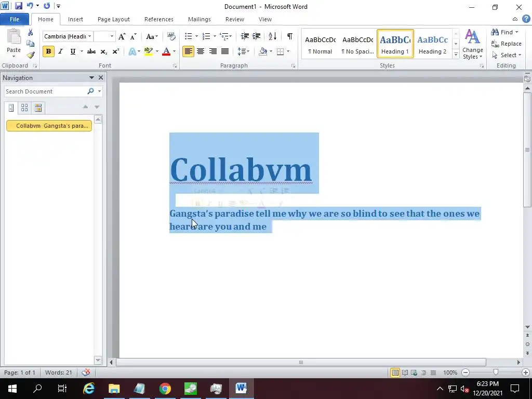Click the Grow Font icon
Image resolution: width=532 pixels, height=399 pixels.
122,36
